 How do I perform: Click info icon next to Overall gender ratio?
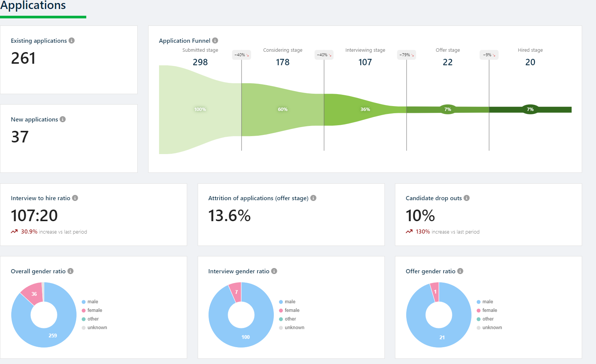[x=71, y=271]
